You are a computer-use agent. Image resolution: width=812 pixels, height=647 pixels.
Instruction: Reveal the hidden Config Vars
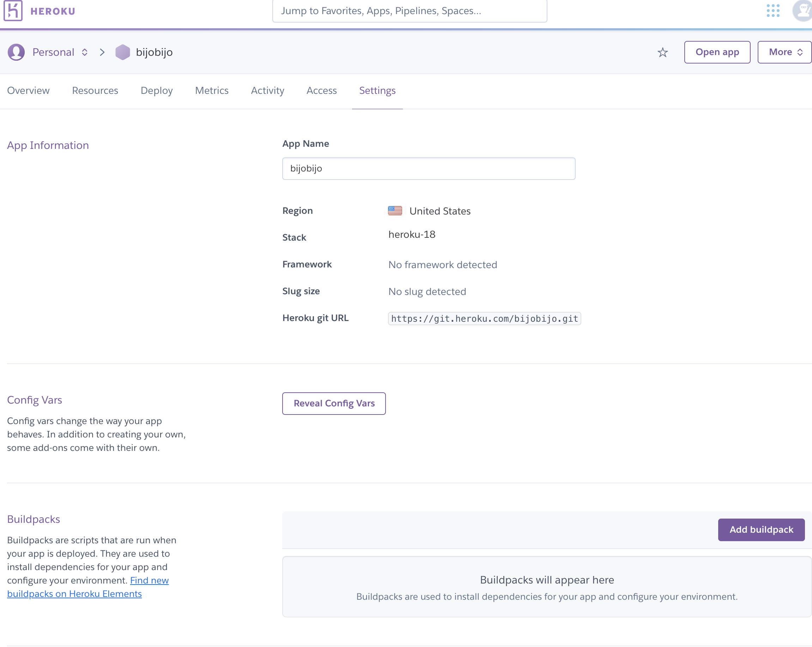(x=334, y=403)
